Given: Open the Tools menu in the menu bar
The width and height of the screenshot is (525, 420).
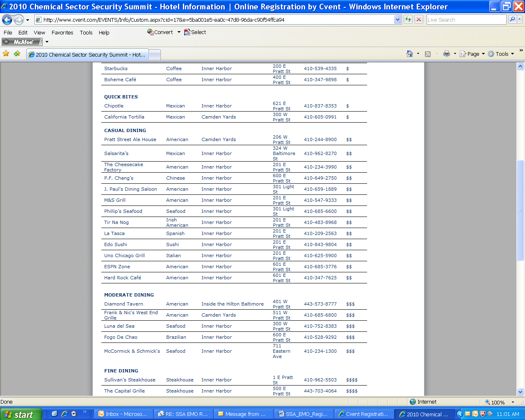Looking at the screenshot, I should click(86, 33).
